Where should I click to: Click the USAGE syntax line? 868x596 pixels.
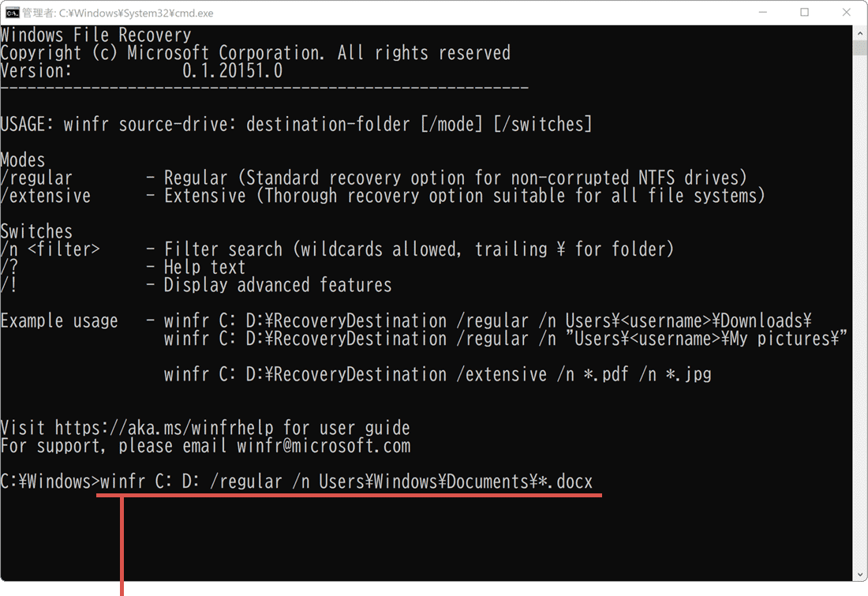pos(296,125)
